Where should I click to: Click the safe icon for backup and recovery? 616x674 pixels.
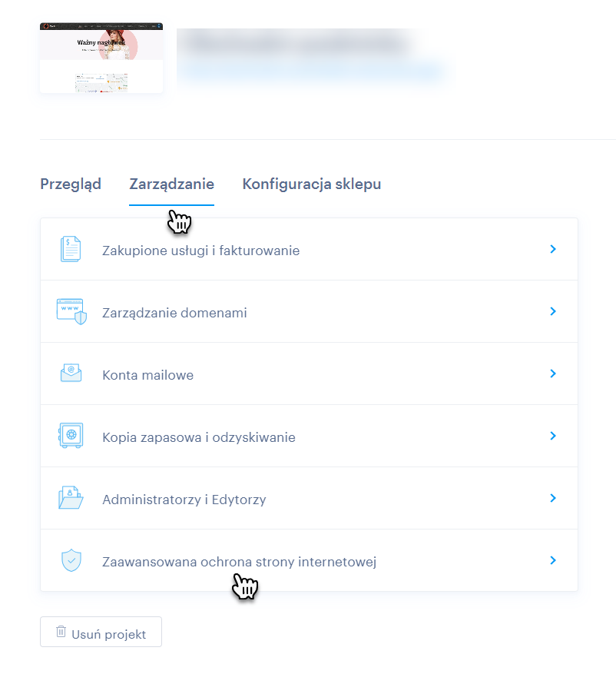(71, 436)
